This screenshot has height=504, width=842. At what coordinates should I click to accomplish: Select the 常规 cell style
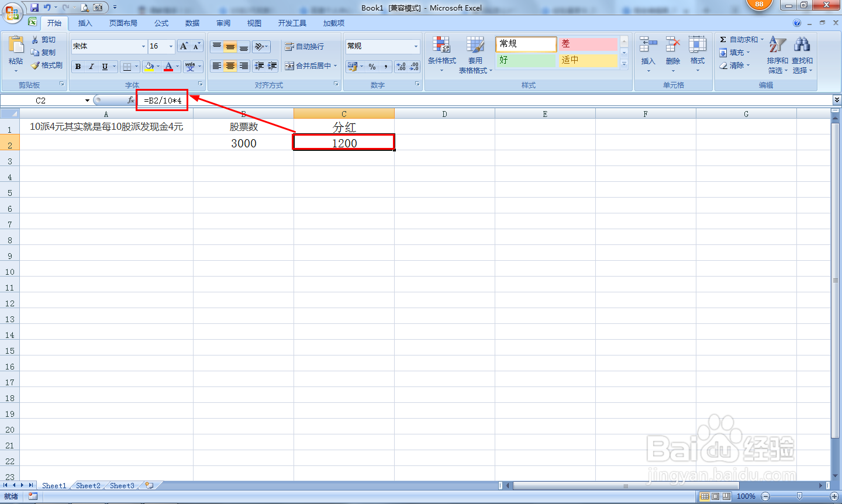tap(526, 44)
